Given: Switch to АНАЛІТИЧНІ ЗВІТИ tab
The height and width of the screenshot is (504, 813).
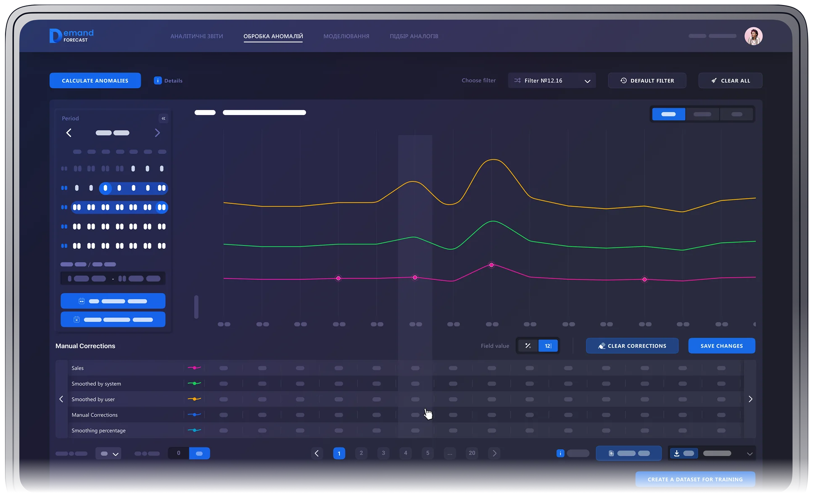Looking at the screenshot, I should (196, 36).
